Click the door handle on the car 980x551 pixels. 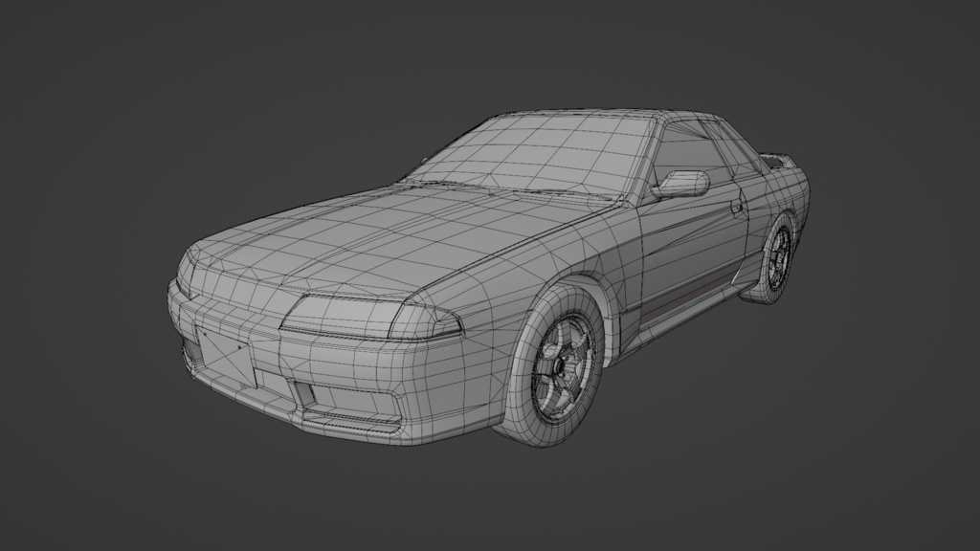click(x=739, y=206)
